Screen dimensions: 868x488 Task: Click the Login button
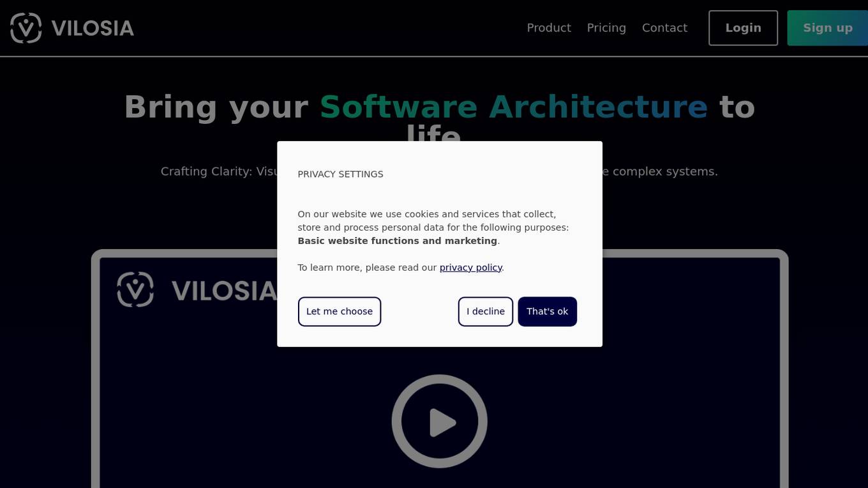(x=743, y=28)
